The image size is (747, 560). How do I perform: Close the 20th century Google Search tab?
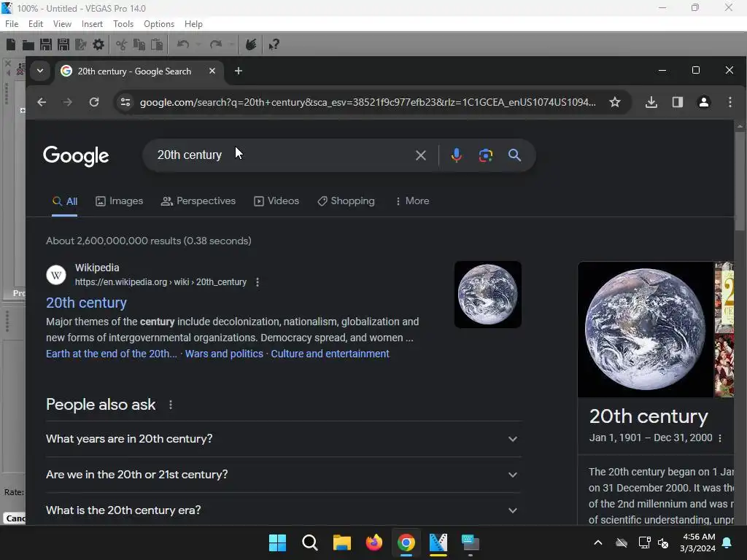tap(212, 71)
